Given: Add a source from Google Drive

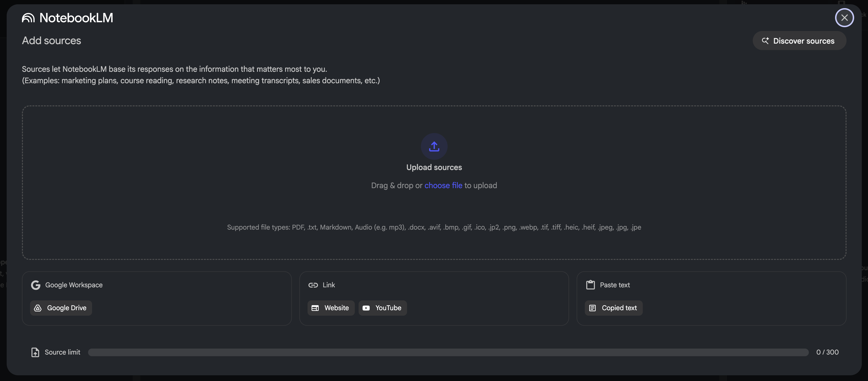Looking at the screenshot, I should click(61, 308).
